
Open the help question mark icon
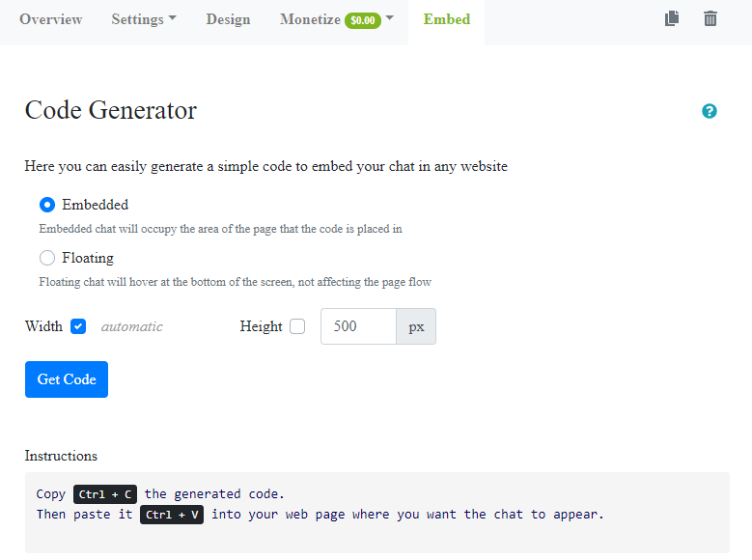click(710, 111)
